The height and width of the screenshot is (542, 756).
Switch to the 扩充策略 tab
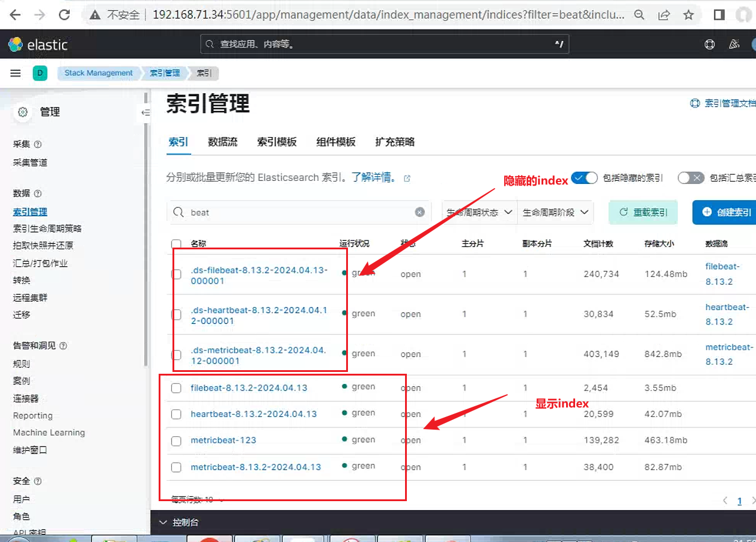point(395,142)
